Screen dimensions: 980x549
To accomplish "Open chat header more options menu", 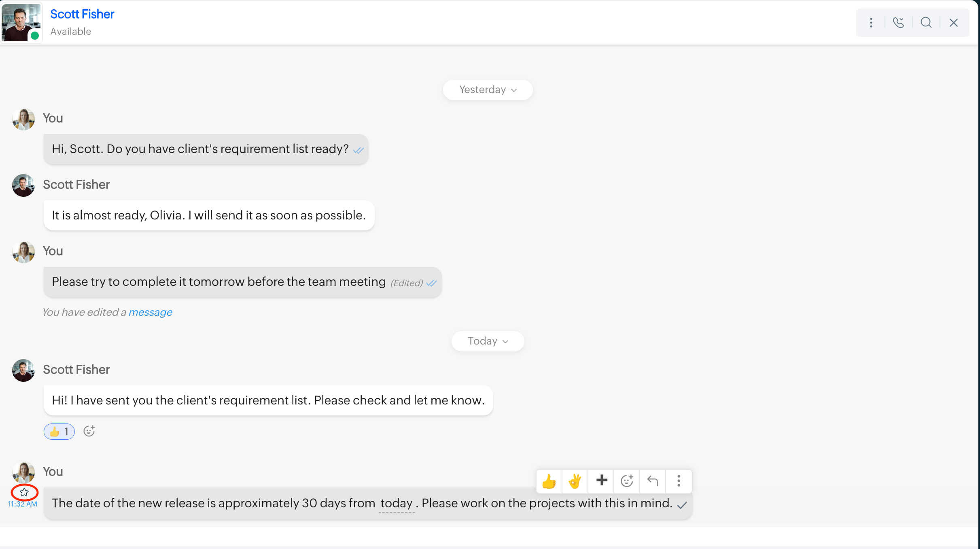I will pyautogui.click(x=871, y=23).
